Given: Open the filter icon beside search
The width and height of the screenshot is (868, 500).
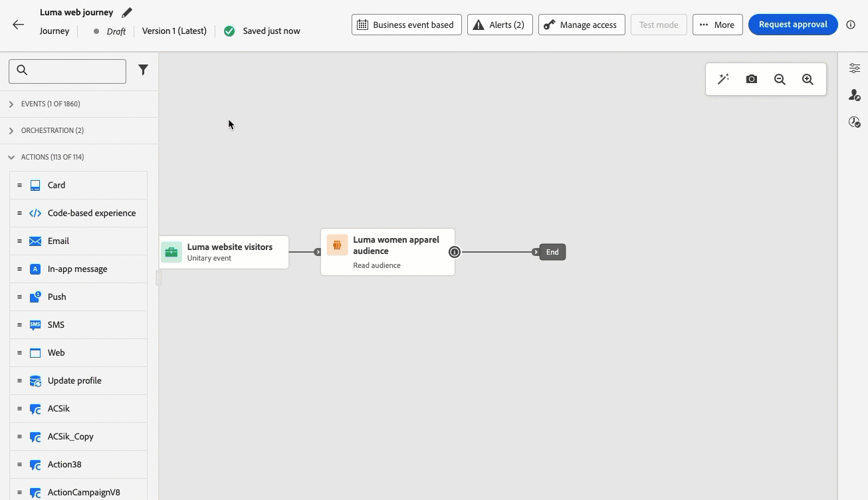Looking at the screenshot, I should click(x=143, y=70).
